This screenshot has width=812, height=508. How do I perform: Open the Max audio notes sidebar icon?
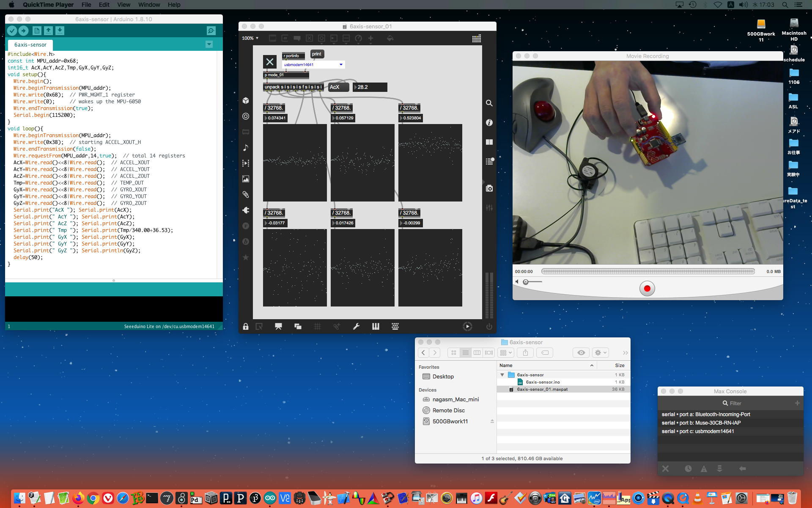pos(246,148)
